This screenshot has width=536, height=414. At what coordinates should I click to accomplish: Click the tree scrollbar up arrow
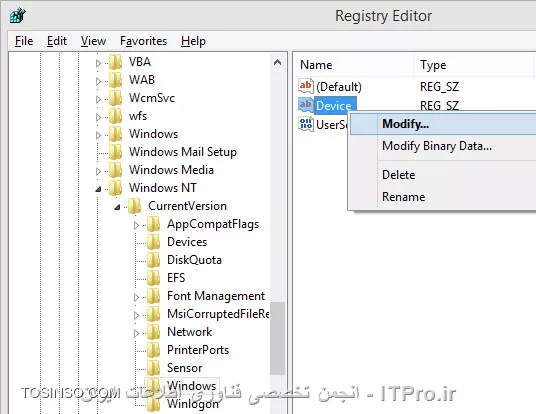tap(278, 62)
